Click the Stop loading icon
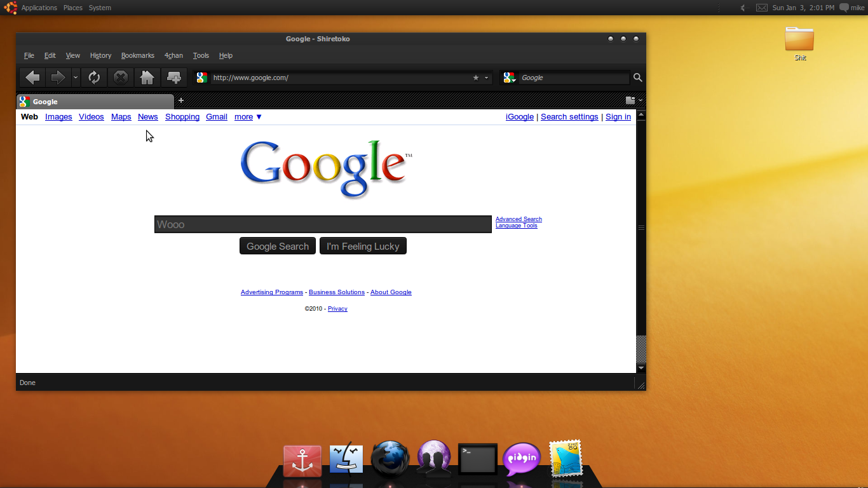 (120, 78)
